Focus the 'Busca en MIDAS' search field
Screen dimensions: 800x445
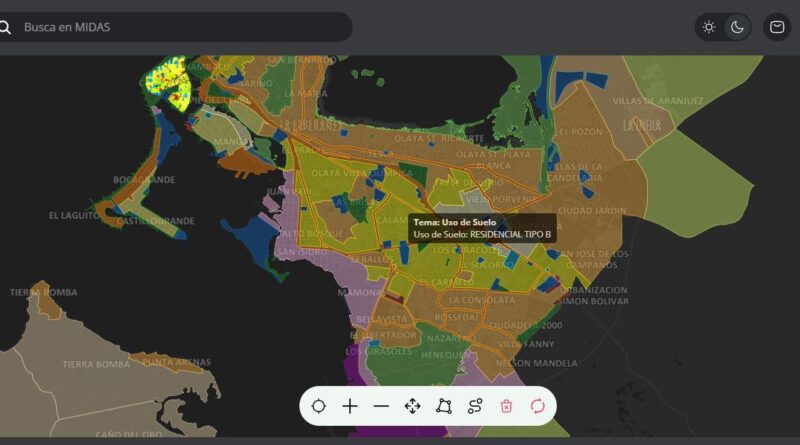(180, 27)
